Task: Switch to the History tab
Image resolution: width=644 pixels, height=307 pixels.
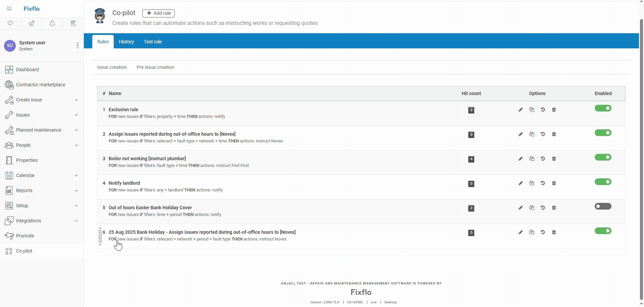Action: tap(126, 42)
